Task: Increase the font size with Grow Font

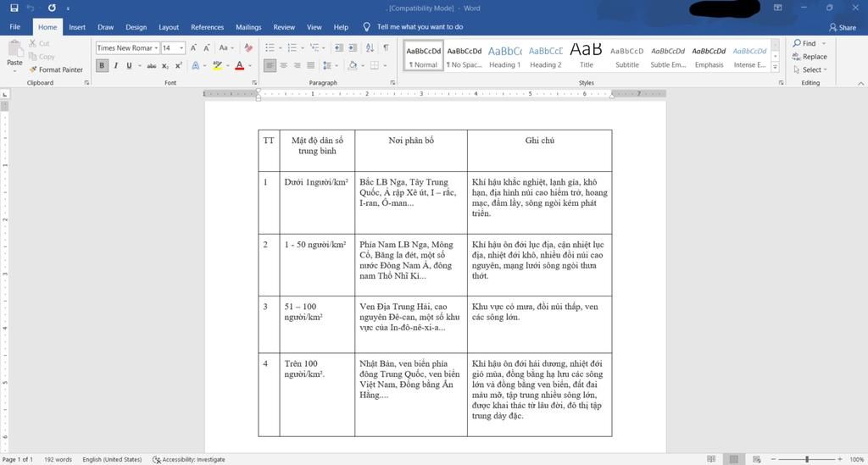Action: [193, 48]
